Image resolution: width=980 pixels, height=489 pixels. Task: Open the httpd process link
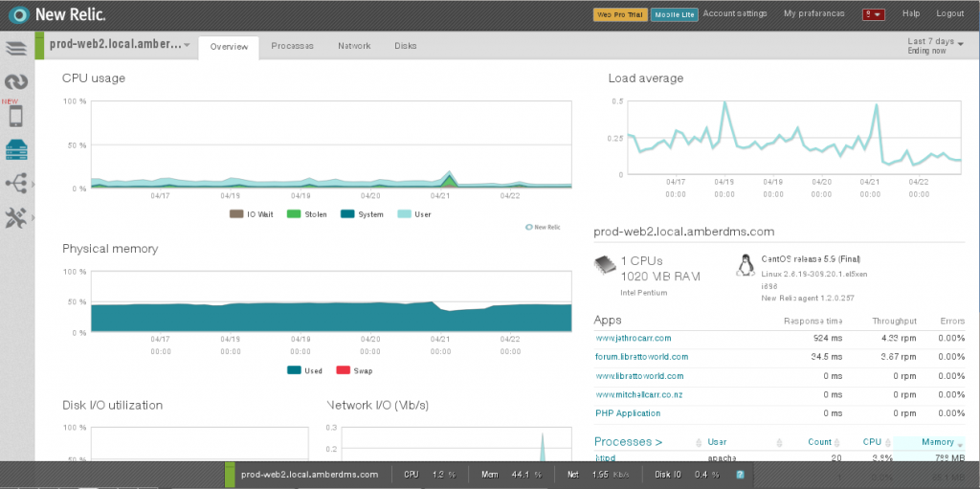[x=605, y=457]
